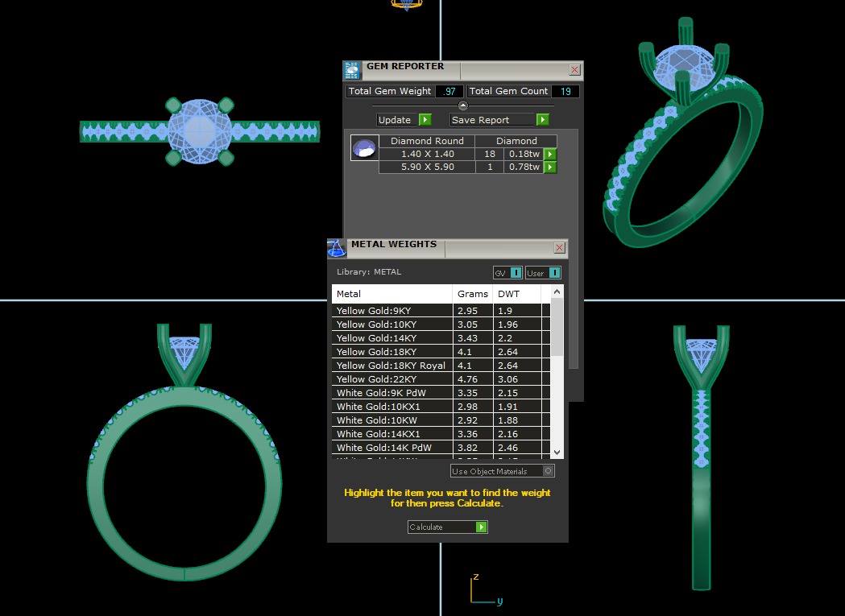Select White Gold:14K PdW row
Viewport: 845px width, 616px height.
(x=383, y=448)
